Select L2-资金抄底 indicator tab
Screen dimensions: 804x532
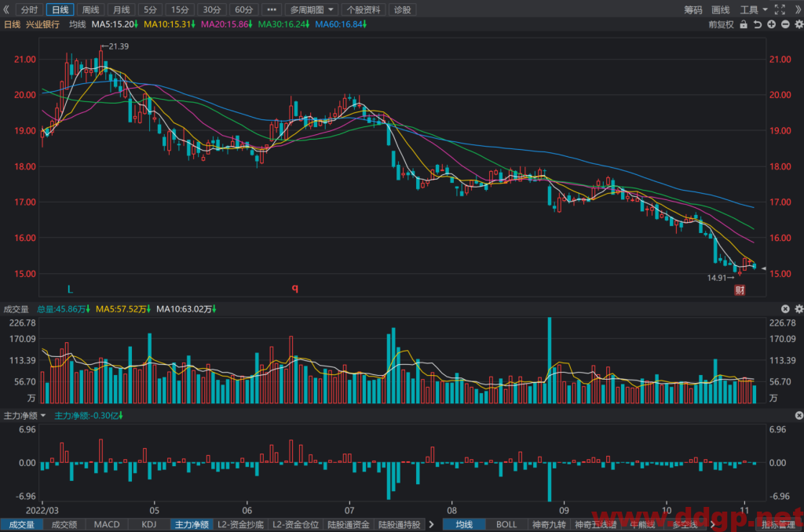point(240,524)
